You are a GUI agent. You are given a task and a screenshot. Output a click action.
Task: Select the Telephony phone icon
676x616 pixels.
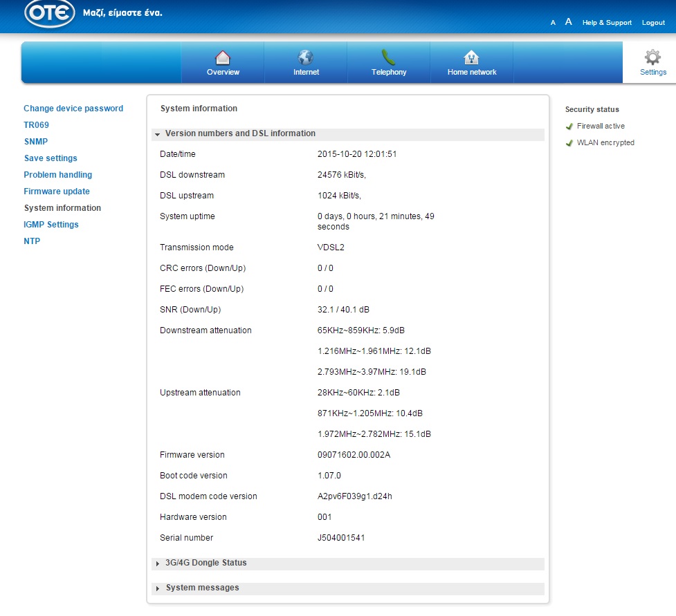tap(388, 57)
